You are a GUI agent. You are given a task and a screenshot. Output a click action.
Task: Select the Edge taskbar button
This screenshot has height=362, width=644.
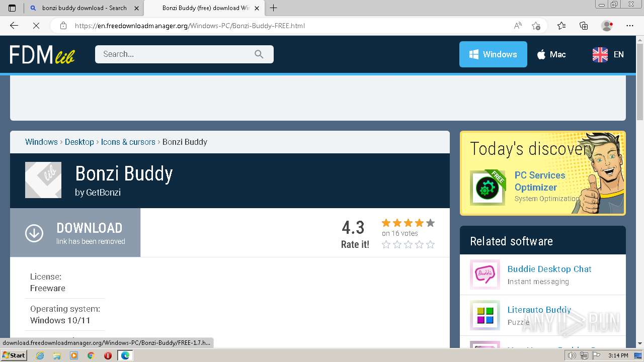click(125, 355)
